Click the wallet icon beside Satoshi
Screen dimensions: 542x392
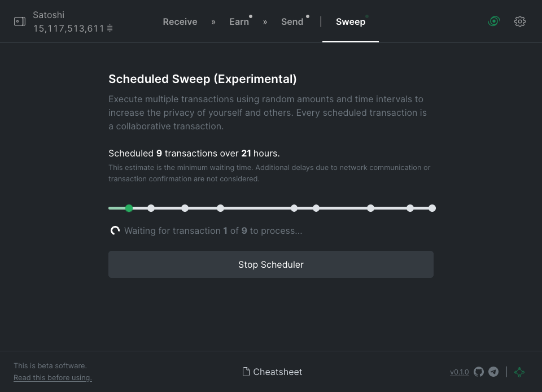20,21
